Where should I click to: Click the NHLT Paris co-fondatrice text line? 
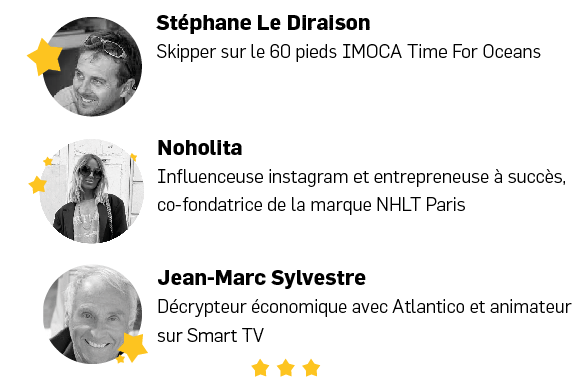pos(311,205)
